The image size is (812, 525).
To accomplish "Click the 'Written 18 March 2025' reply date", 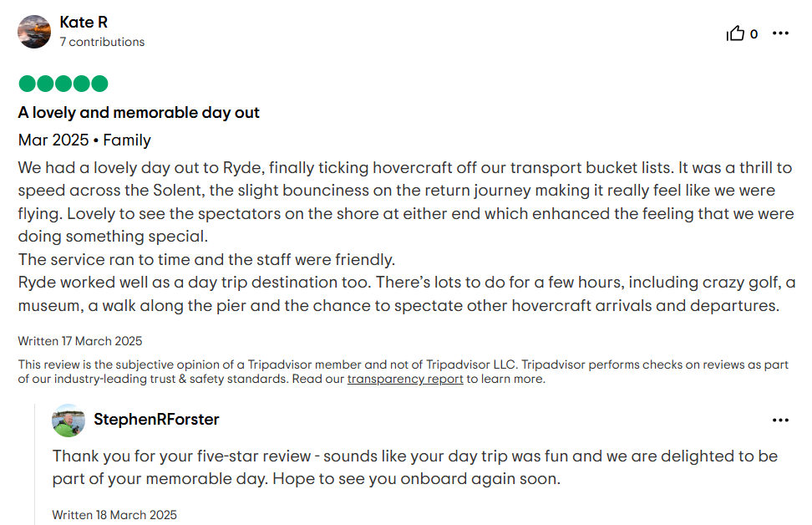I will pos(114,515).
